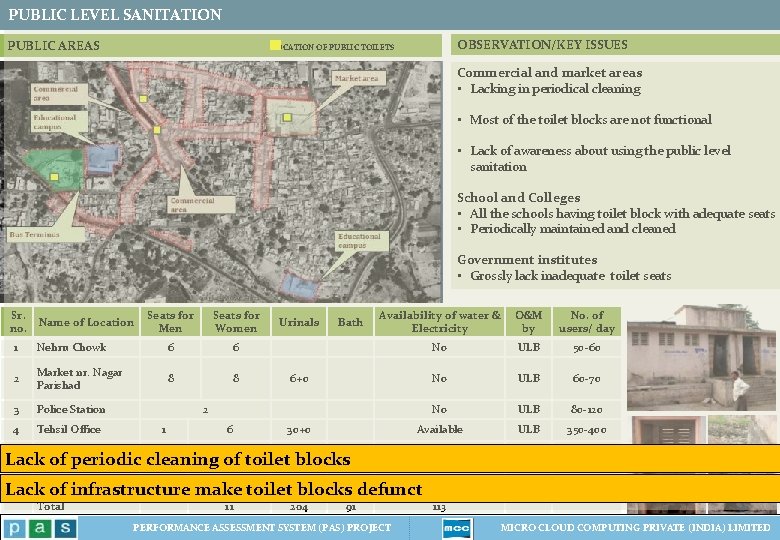Click the 'Bath' column header
Screen dimensions: 780x540
[350, 322]
